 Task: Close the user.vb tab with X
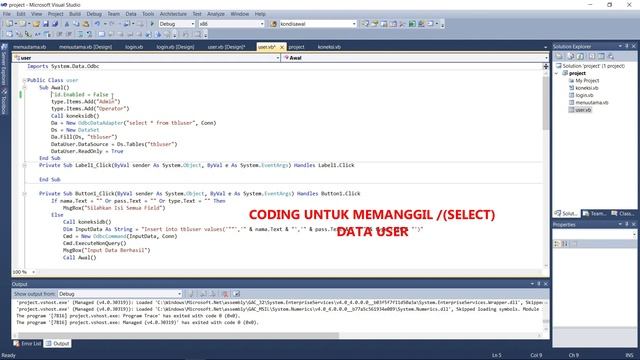coord(282,47)
